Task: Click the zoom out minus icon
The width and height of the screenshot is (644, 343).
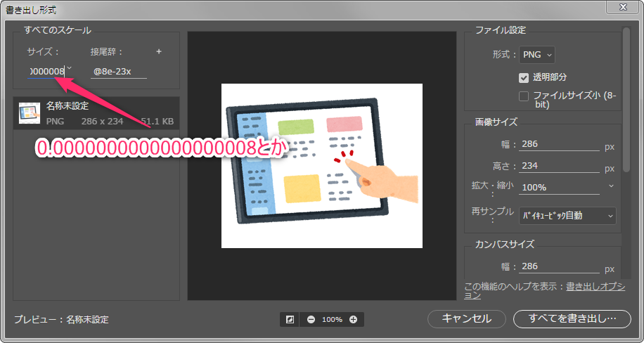Action: coord(311,319)
